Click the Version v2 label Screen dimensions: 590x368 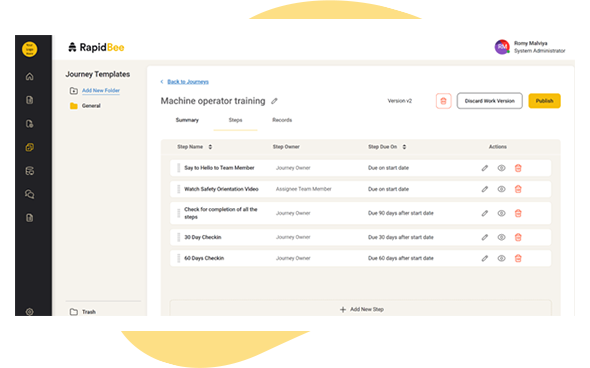click(400, 101)
